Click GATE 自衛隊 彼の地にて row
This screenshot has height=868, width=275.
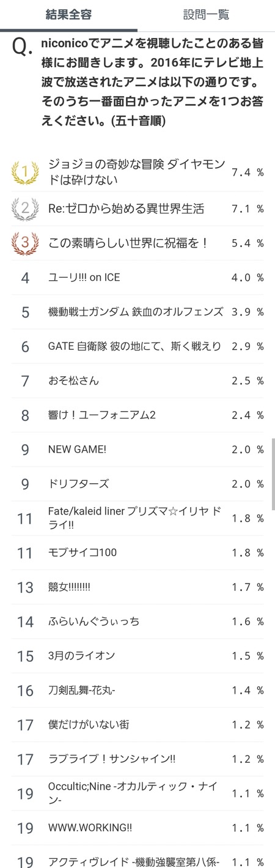[137, 346]
